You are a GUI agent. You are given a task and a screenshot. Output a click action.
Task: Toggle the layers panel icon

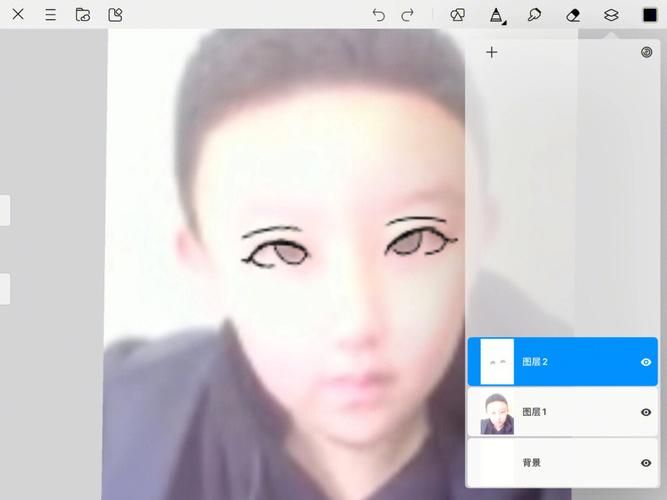[611, 15]
